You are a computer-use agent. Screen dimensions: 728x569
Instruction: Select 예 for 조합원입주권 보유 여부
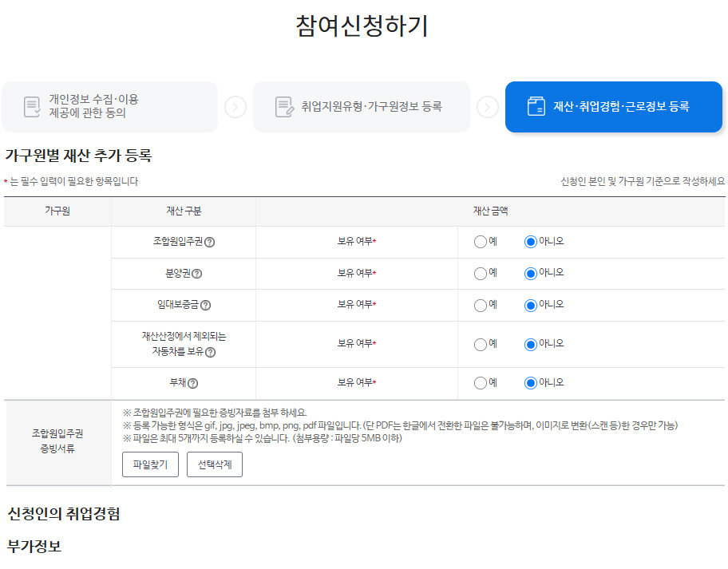pyautogui.click(x=480, y=242)
